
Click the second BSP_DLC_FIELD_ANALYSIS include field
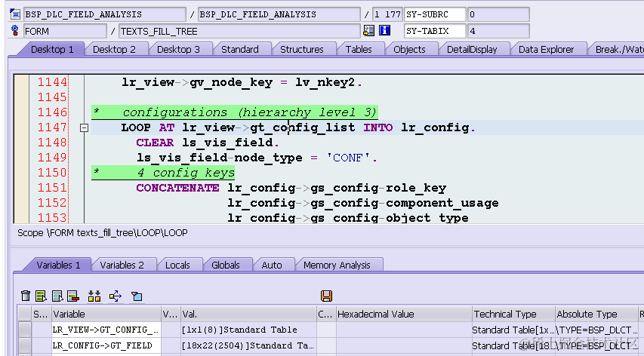(279, 14)
